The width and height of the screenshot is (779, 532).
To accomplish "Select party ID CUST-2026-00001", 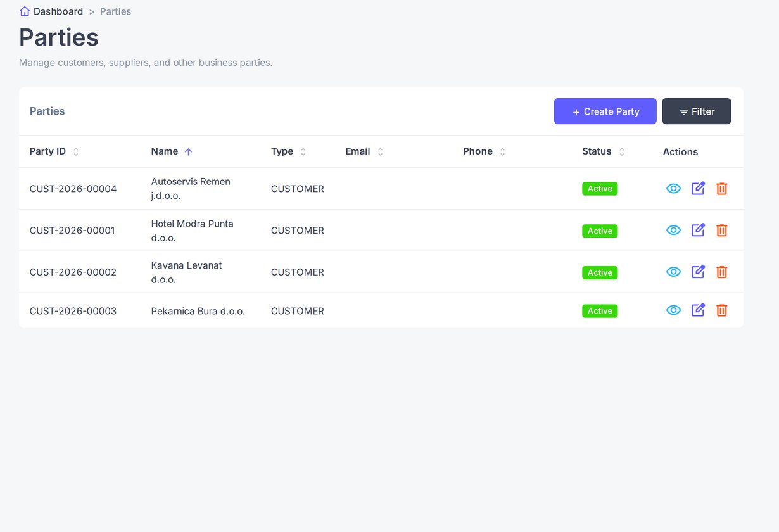I will click(x=72, y=231).
